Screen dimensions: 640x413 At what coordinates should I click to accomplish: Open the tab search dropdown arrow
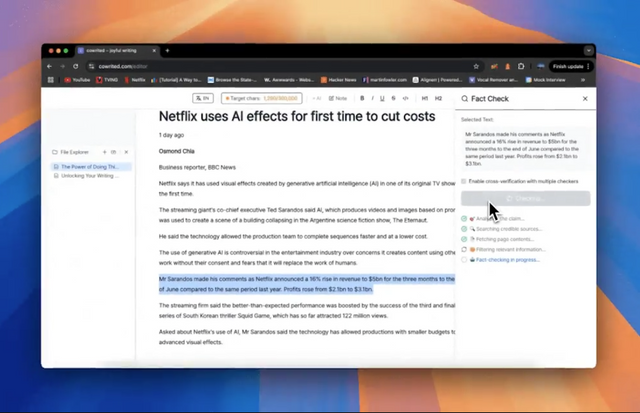click(589, 51)
